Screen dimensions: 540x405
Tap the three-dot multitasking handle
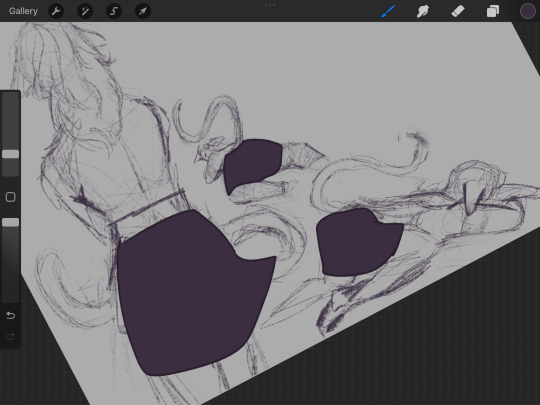270,5
